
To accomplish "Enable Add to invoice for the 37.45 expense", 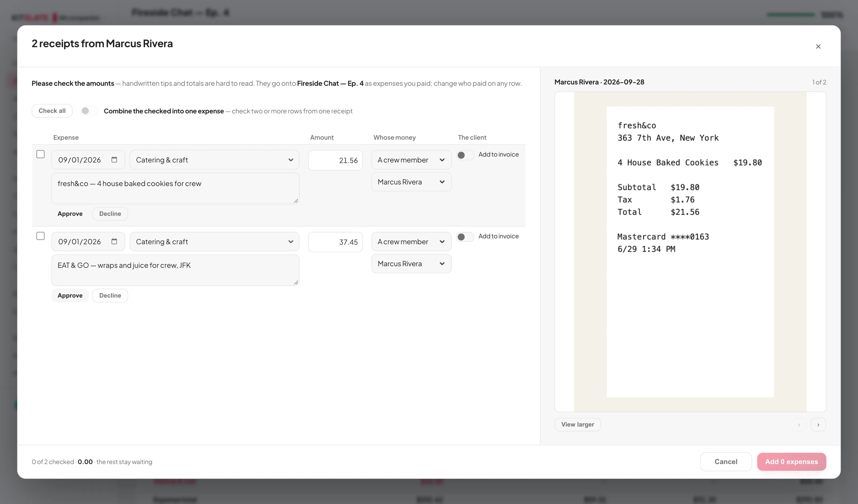I will click(465, 237).
